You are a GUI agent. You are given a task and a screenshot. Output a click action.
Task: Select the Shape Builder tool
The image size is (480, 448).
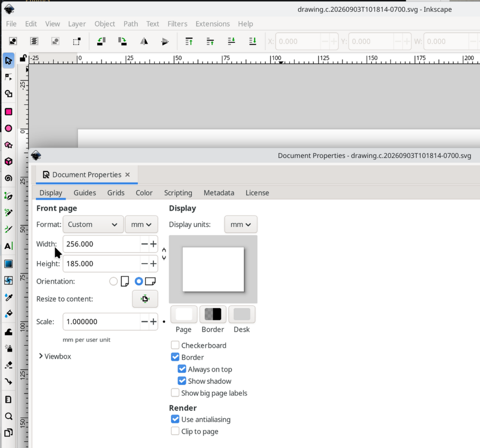point(9,94)
